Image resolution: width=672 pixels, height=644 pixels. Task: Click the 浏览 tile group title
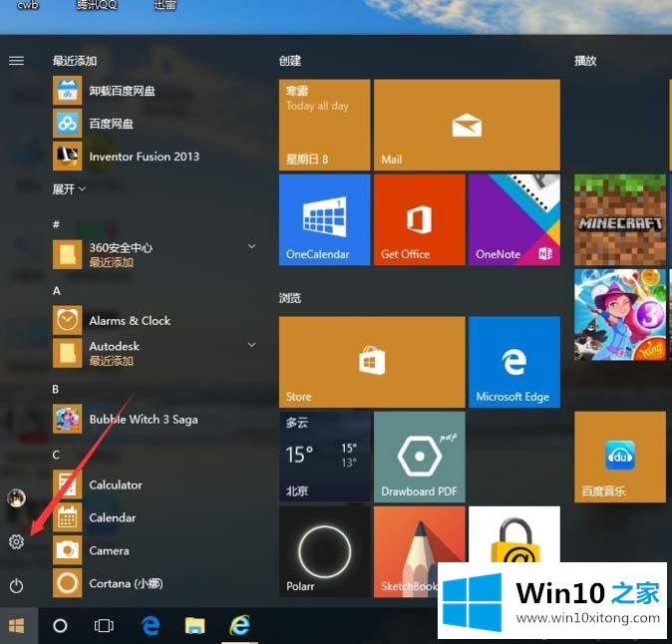tap(290, 298)
